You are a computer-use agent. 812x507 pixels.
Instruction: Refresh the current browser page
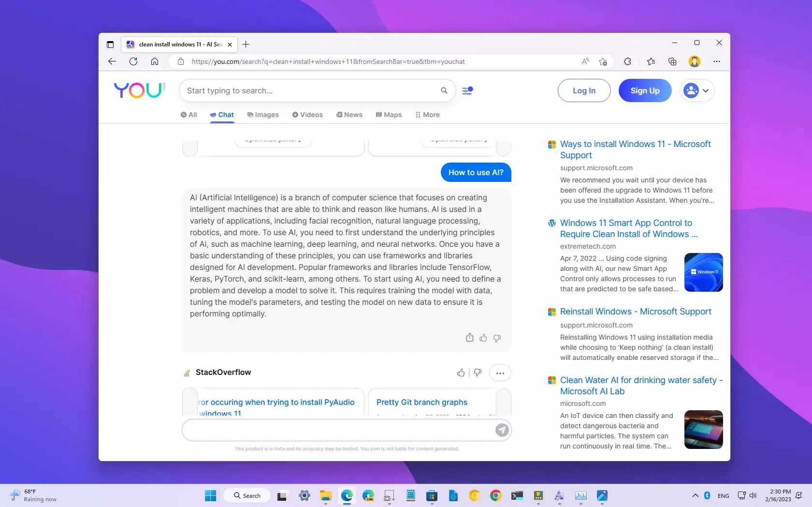point(133,61)
